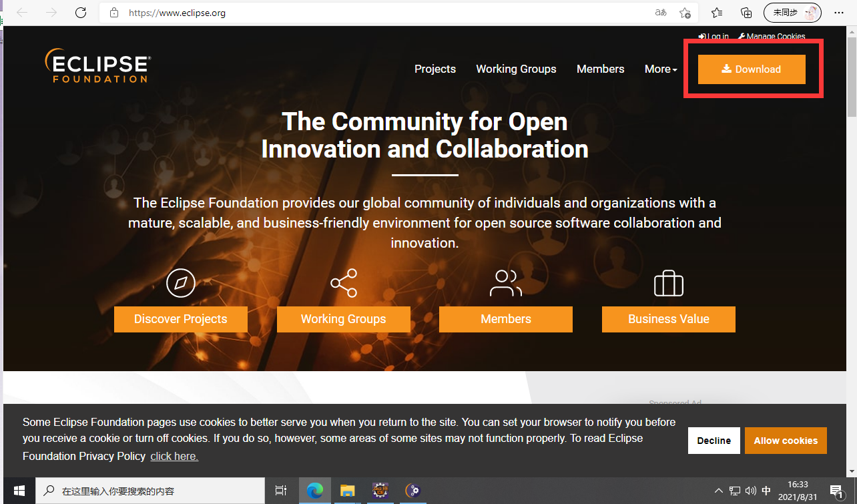Click Allow cookies button
This screenshot has height=504, width=857.
point(786,441)
